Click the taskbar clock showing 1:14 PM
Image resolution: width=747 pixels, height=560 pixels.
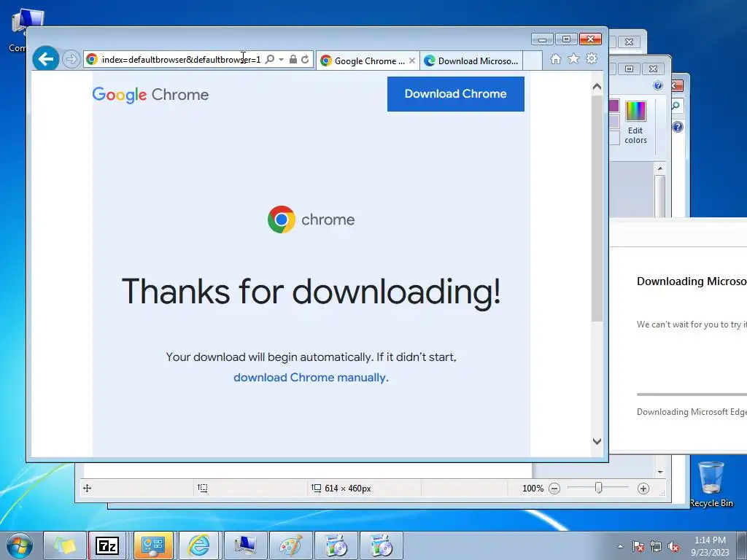(x=710, y=546)
